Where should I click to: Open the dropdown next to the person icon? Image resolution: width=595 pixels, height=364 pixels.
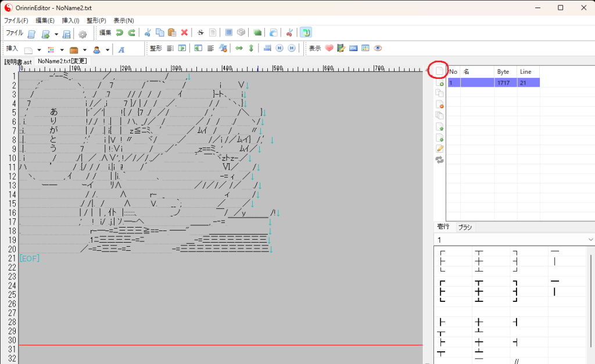click(x=108, y=49)
